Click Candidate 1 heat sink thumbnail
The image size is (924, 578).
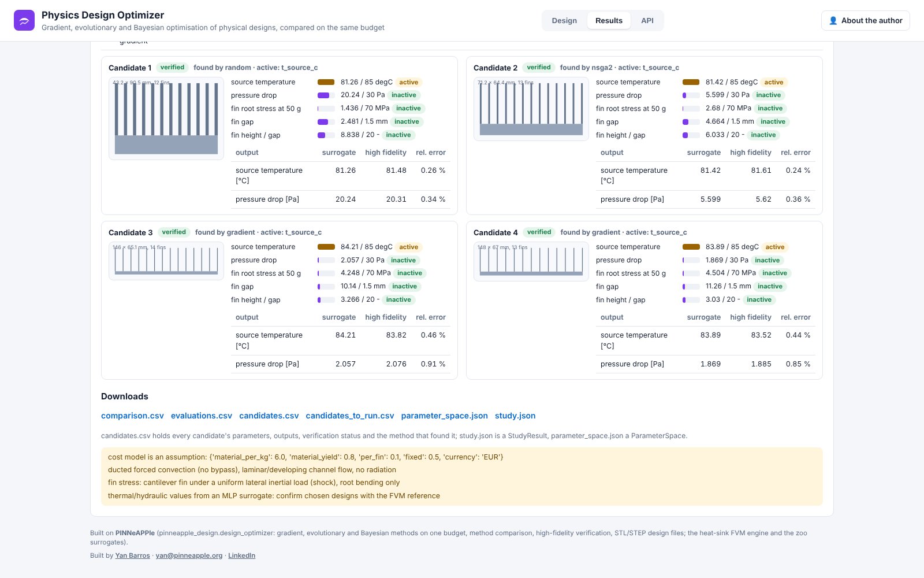click(x=166, y=118)
